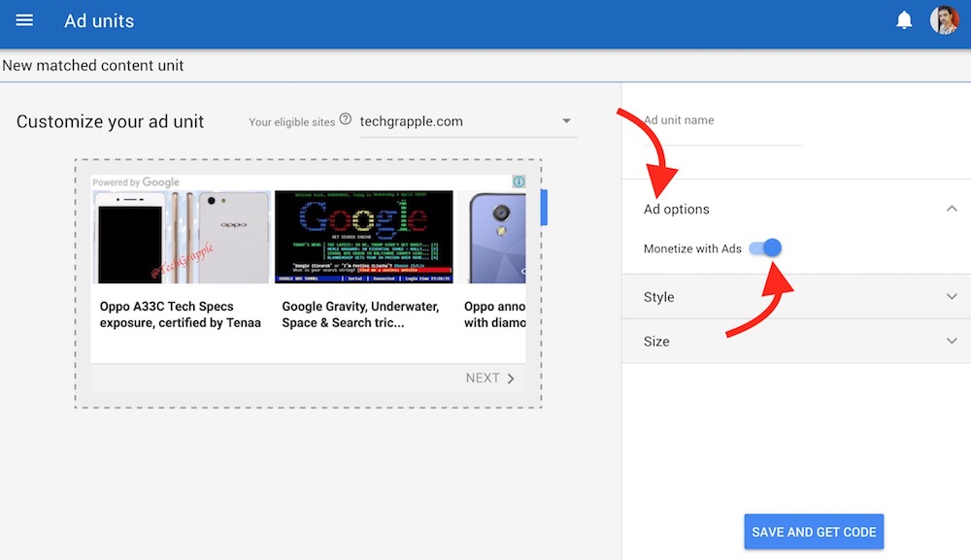The image size is (971, 560).
Task: Click the blue Oppo phone thumbnail
Action: point(495,237)
